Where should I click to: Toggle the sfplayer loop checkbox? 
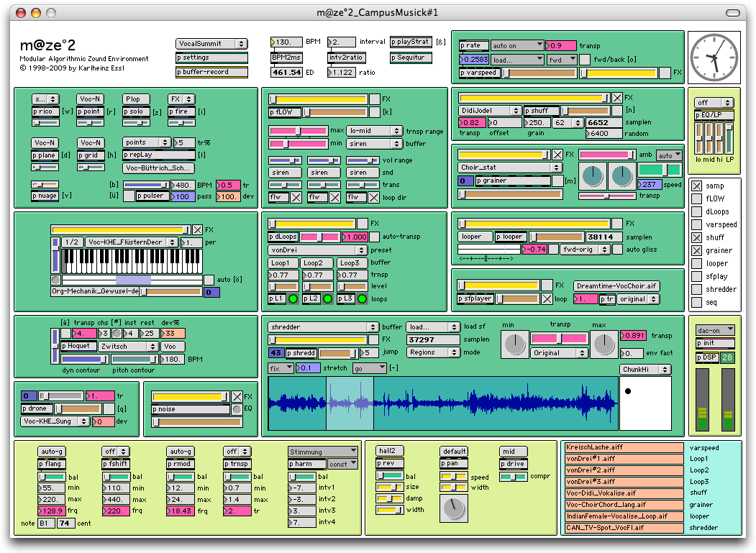coord(547,299)
